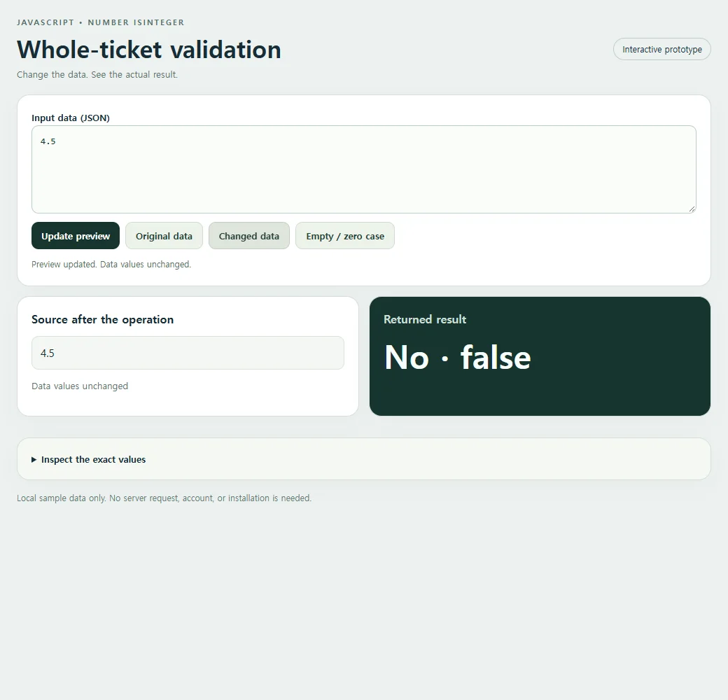Click the Source after the operation heading
Screen dimensions: 728x700
103,319
